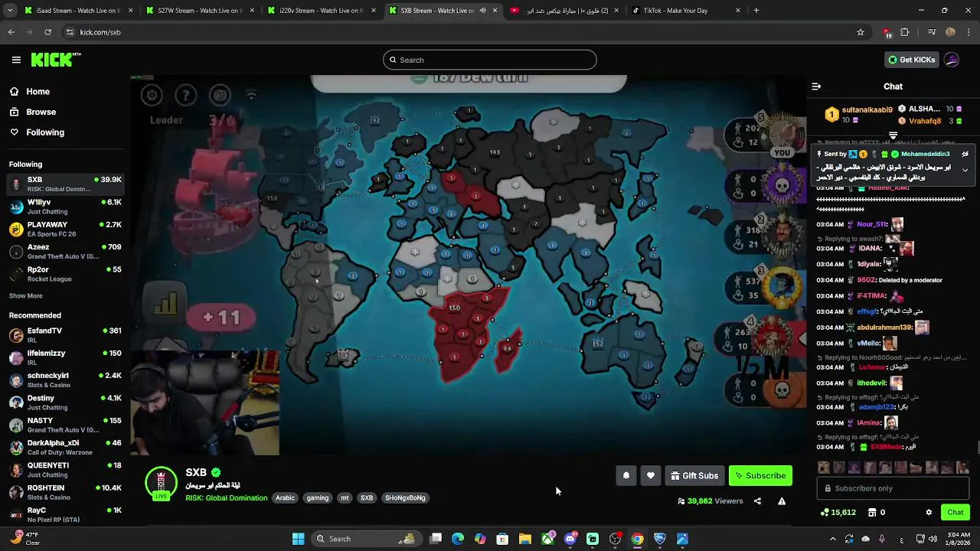Follow toggle heart button for SXB

(651, 476)
